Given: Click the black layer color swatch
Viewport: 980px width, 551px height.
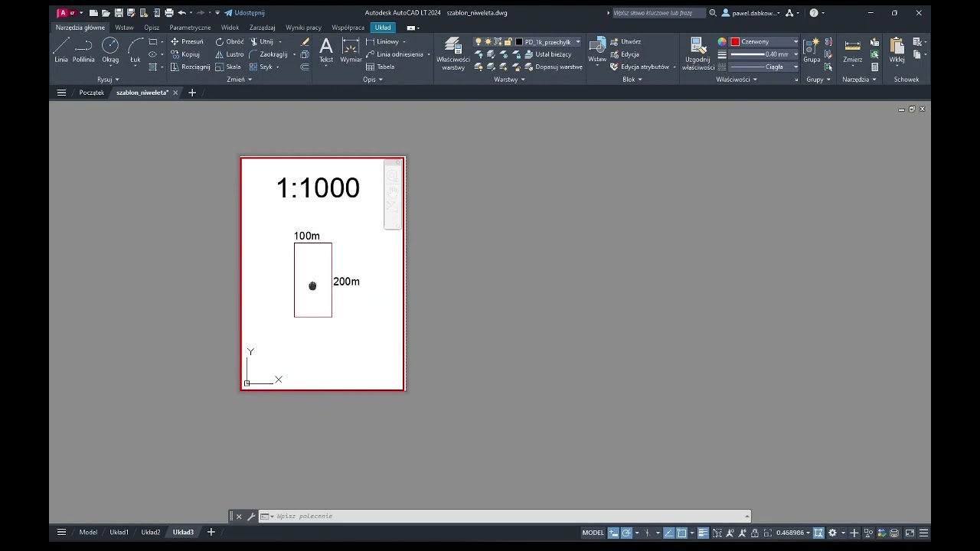Looking at the screenshot, I should tap(519, 42).
